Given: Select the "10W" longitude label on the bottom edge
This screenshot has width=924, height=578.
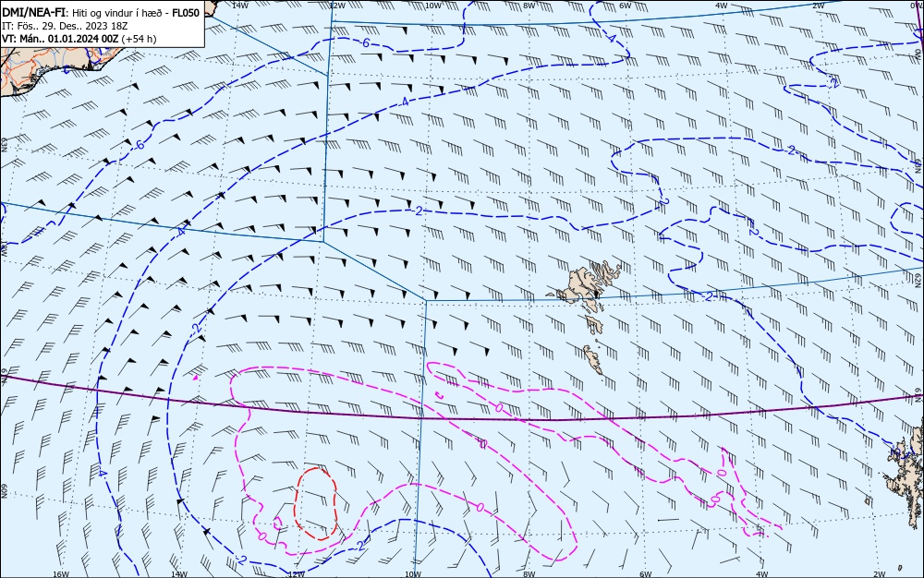Looking at the screenshot, I should [x=413, y=574].
